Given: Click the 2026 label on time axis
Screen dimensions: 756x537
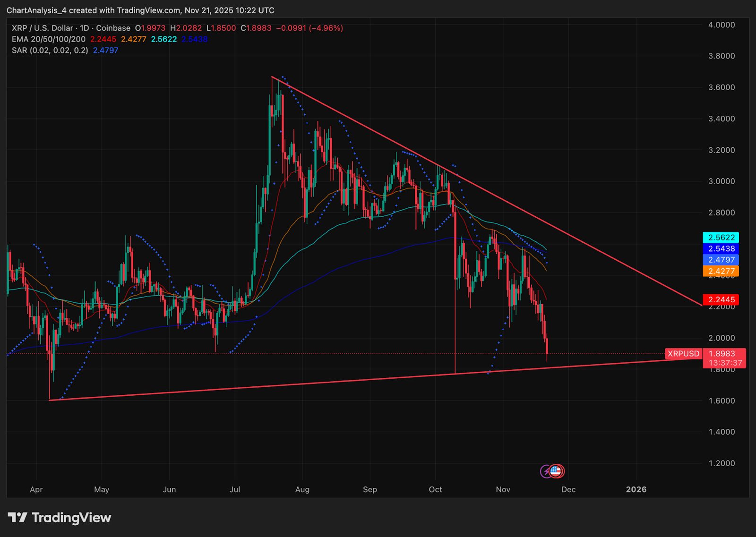Looking at the screenshot, I should pyautogui.click(x=636, y=489).
